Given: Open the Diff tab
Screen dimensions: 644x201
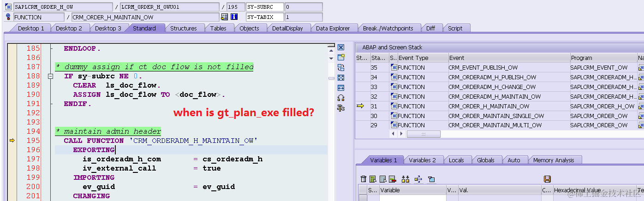Looking at the screenshot, I should (x=430, y=28).
